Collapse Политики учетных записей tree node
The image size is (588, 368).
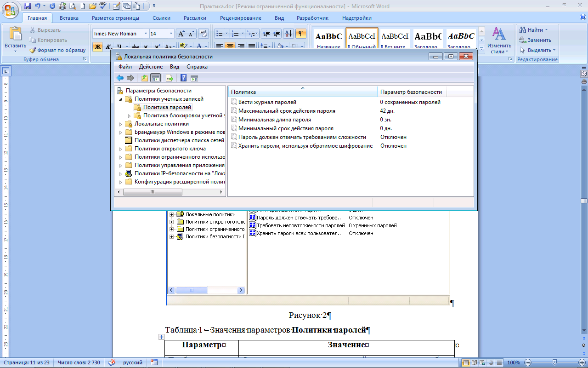[121, 99]
